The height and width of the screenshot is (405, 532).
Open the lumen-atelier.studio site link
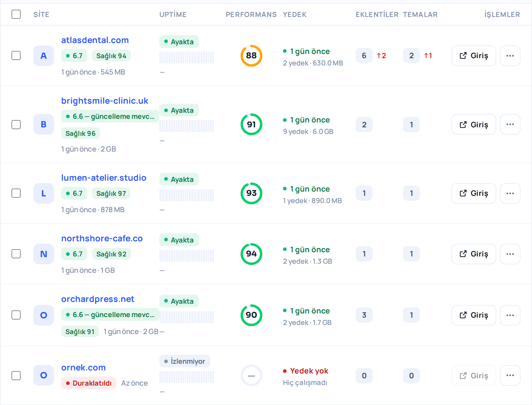coord(104,178)
